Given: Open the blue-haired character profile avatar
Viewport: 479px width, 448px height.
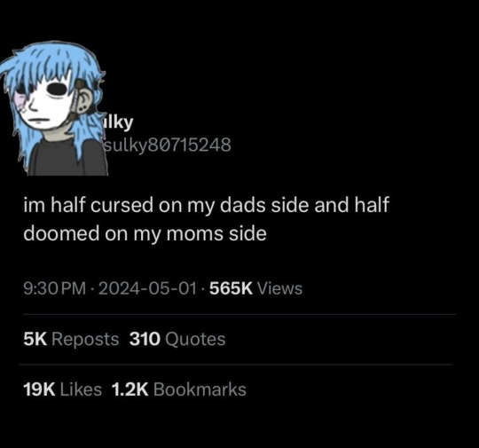Looking at the screenshot, I should (53, 108).
